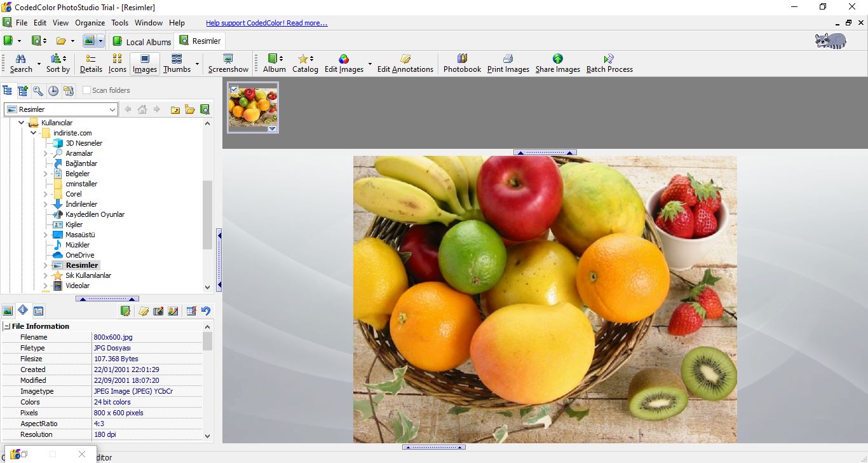This screenshot has width=868, height=463.
Task: Click the Album toolbar button
Action: (275, 64)
